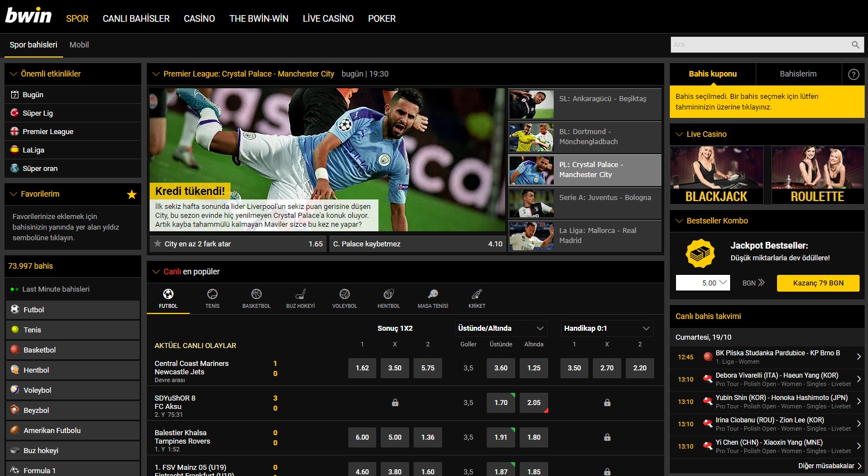Image resolution: width=868 pixels, height=476 pixels.
Task: Open the CASİNO menu
Action: point(199,18)
